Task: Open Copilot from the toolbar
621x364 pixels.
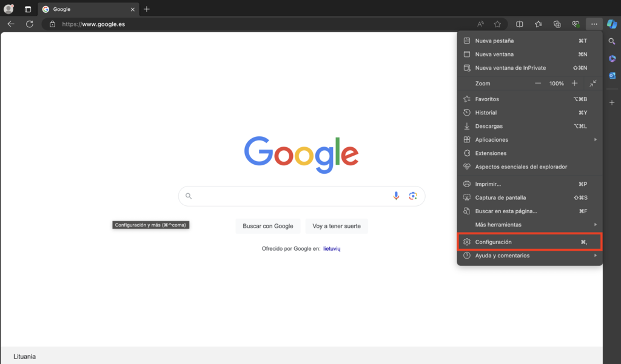Action: (x=611, y=24)
